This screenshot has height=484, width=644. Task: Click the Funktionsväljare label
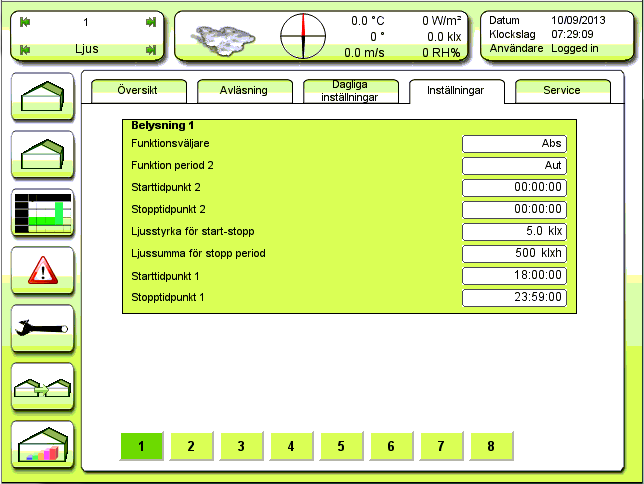(170, 143)
